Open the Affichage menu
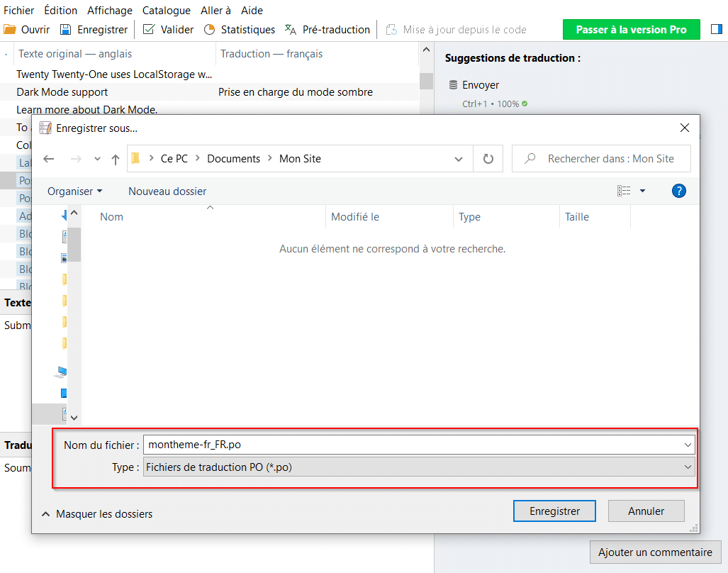This screenshot has width=728, height=573. pos(110,11)
